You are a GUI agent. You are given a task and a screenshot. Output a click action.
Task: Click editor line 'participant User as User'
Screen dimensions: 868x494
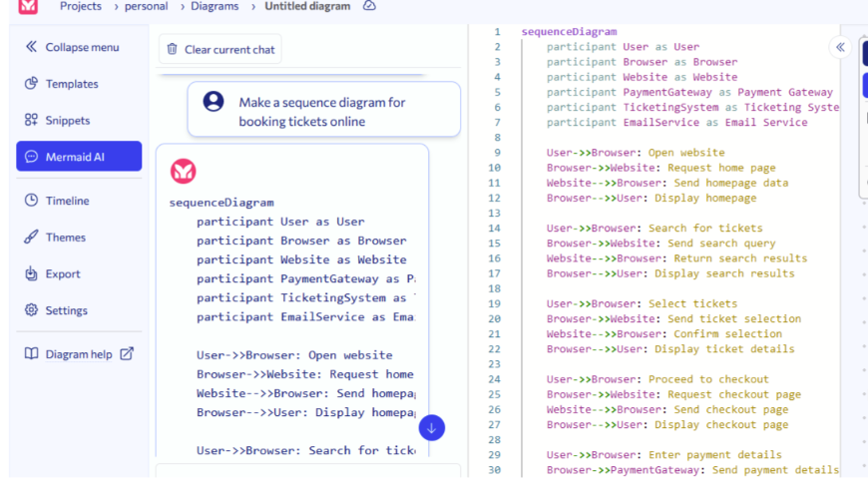(623, 47)
